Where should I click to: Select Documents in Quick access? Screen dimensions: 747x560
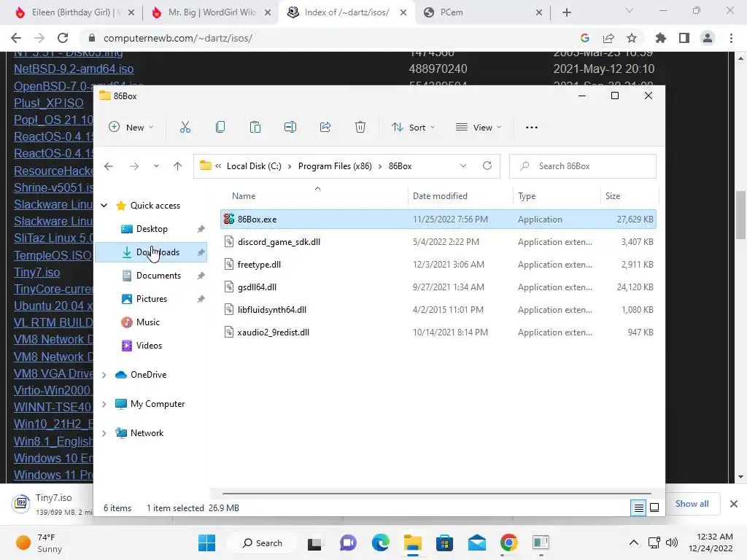[x=152, y=276]
